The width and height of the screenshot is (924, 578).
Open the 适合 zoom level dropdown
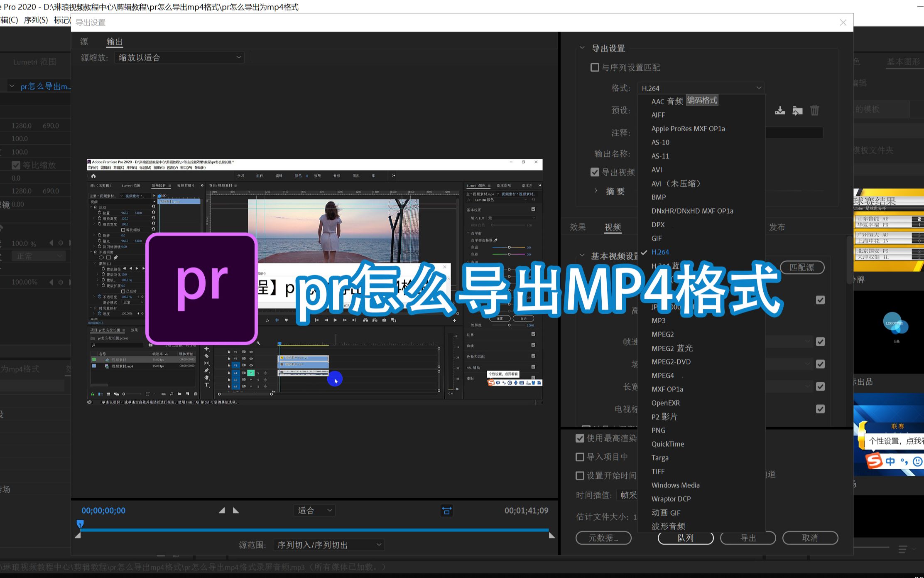314,510
